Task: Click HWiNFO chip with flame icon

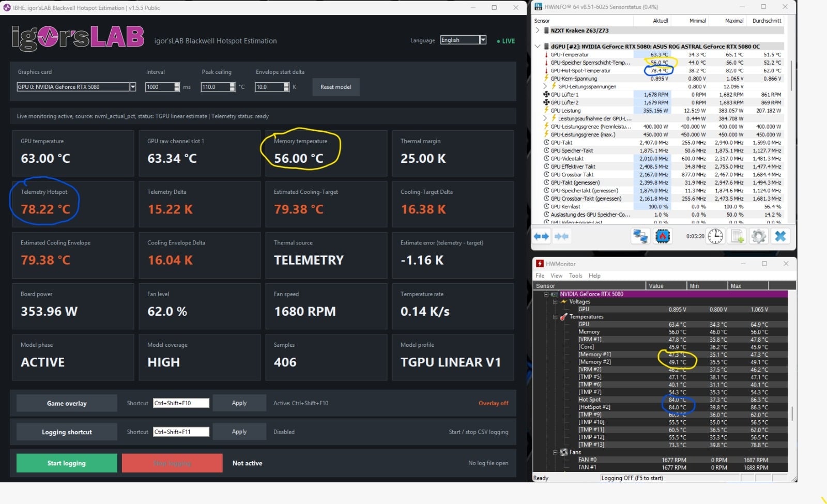Action: pyautogui.click(x=663, y=236)
